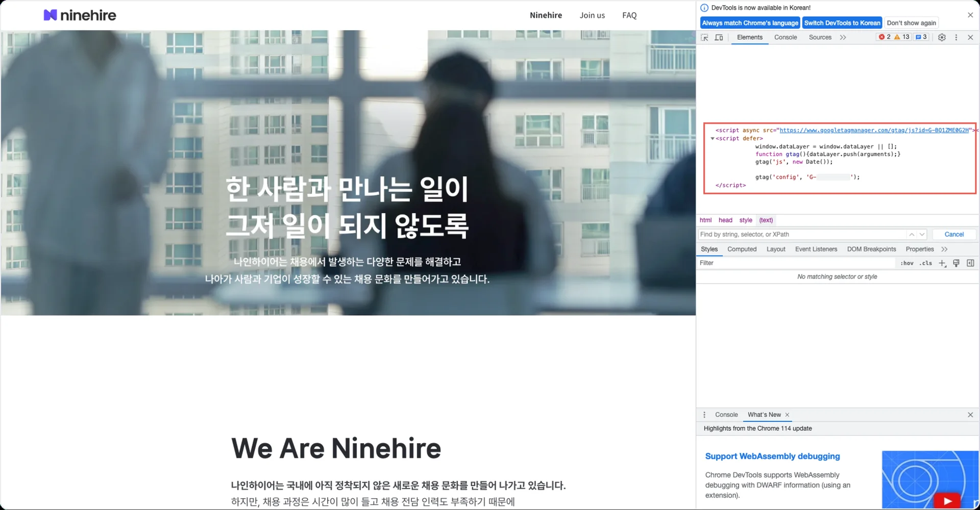Switch to the Console tab
The image size is (980, 510).
coord(785,37)
